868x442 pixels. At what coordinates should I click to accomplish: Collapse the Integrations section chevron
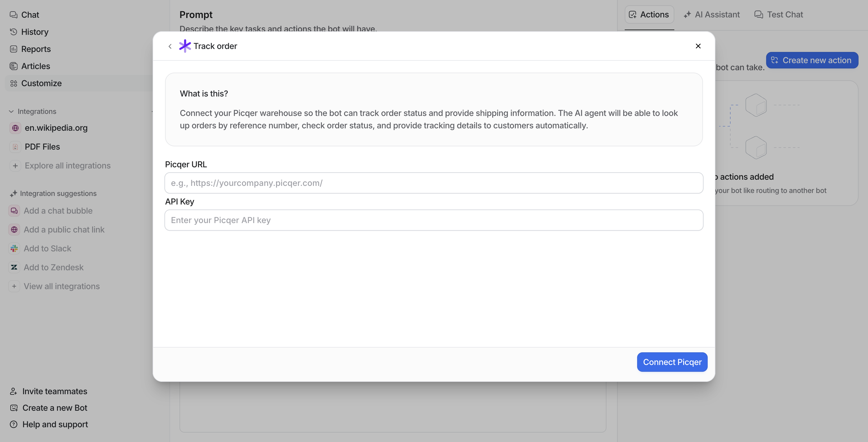click(11, 112)
